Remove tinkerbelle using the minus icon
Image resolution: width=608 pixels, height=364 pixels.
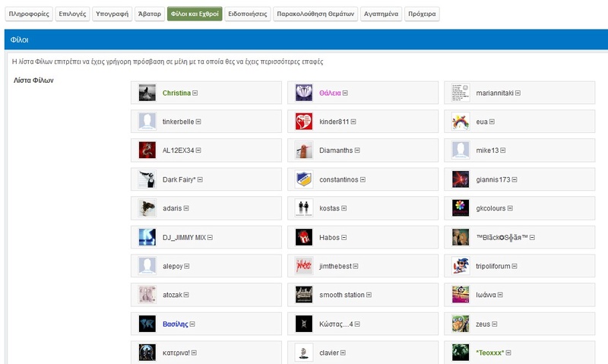(x=198, y=122)
